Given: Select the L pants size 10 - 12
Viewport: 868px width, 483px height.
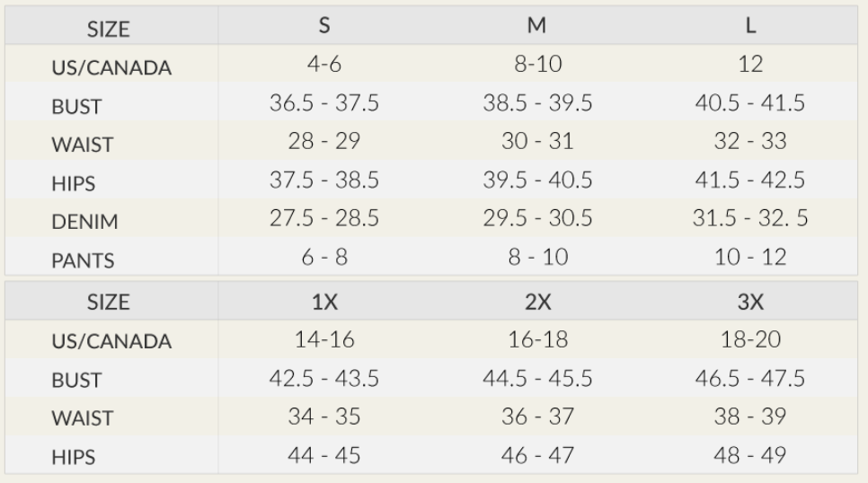Looking at the screenshot, I should click(750, 258).
